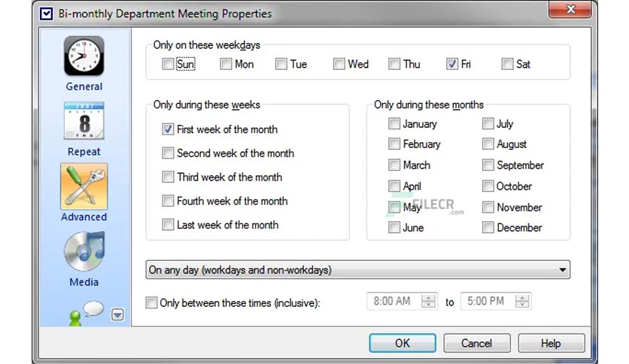Uncheck the Fri weekday checkbox
This screenshot has height=364, width=629.
click(x=451, y=64)
